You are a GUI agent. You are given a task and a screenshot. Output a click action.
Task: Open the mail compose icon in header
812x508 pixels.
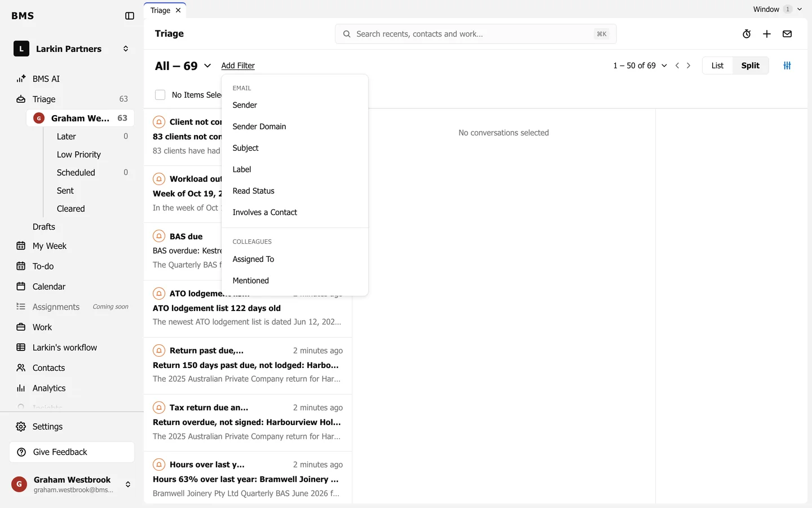pyautogui.click(x=787, y=34)
